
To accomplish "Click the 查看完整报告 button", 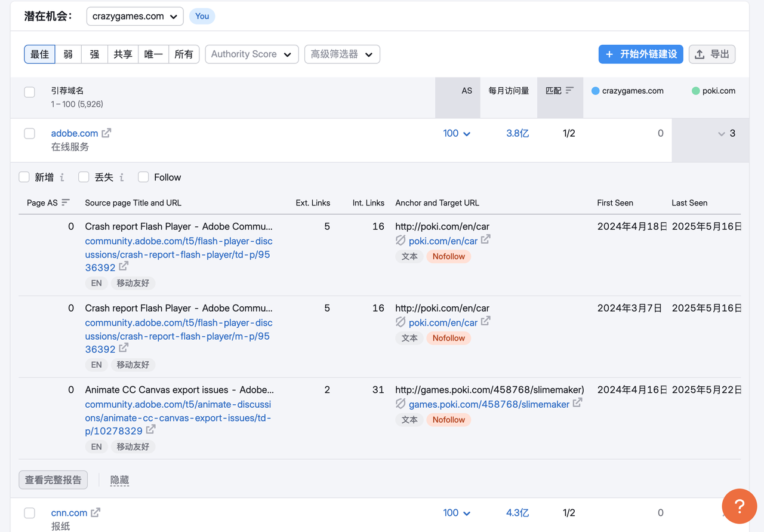I will [53, 479].
